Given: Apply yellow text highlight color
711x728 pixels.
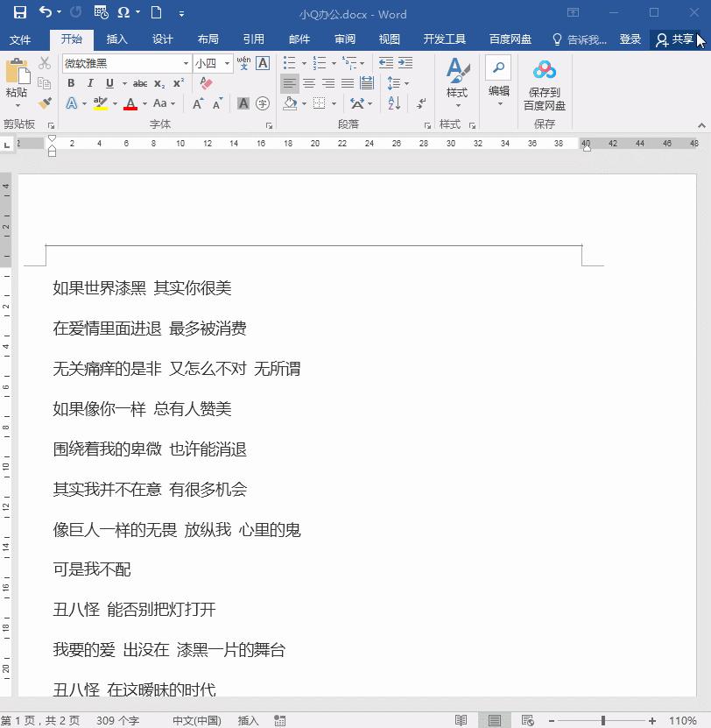Looking at the screenshot, I should [100, 103].
